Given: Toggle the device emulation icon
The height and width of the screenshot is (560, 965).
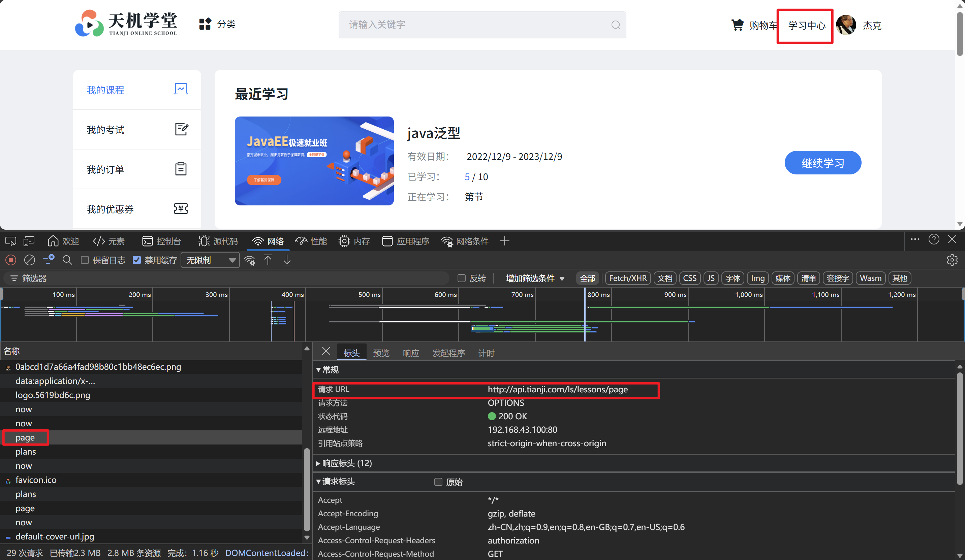Looking at the screenshot, I should tap(29, 241).
